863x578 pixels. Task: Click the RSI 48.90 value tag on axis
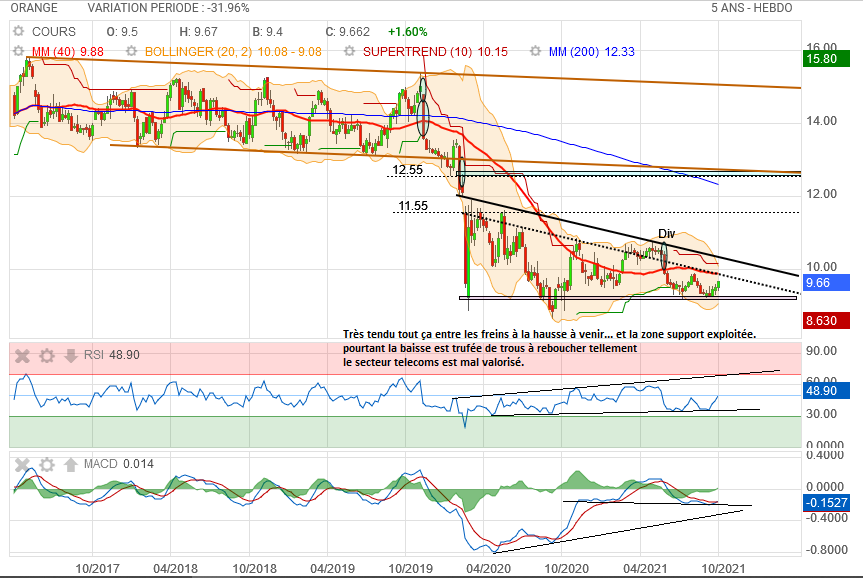[x=826, y=391]
